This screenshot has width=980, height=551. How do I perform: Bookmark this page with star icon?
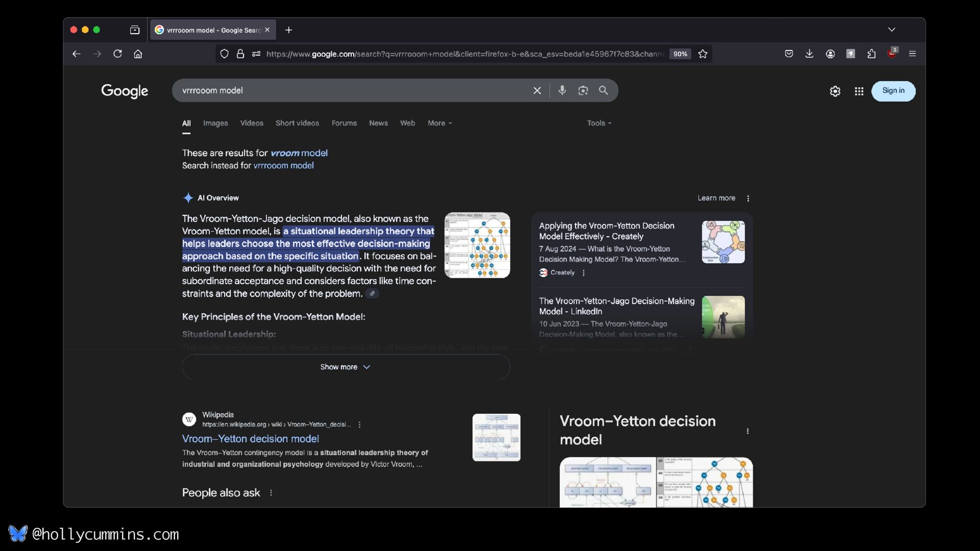click(703, 54)
